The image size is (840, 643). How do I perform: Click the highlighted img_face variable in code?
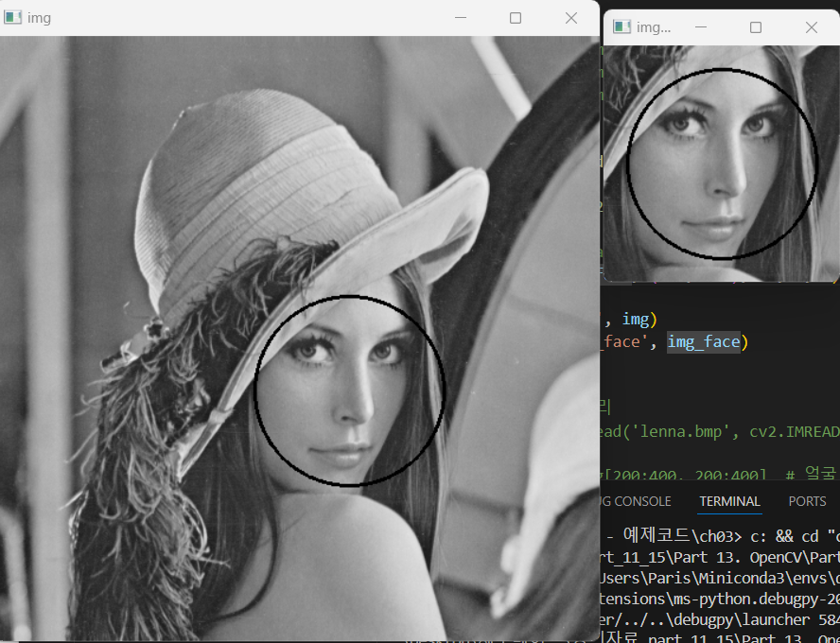pos(704,341)
